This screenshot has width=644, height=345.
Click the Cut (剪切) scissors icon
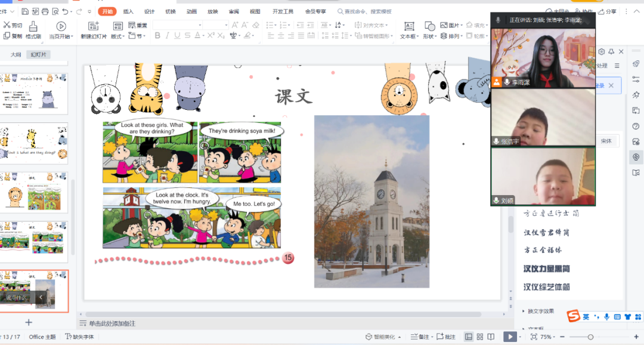[7, 25]
